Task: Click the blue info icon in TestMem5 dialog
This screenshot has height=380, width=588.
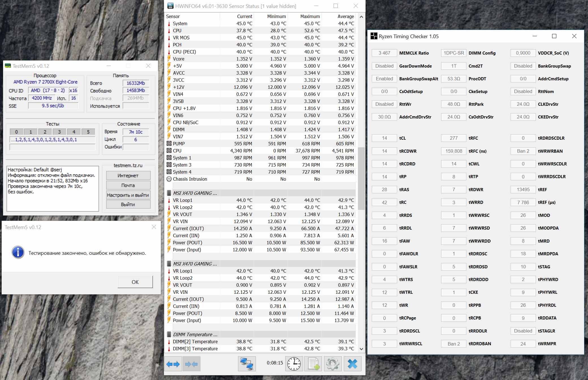Action: point(18,252)
